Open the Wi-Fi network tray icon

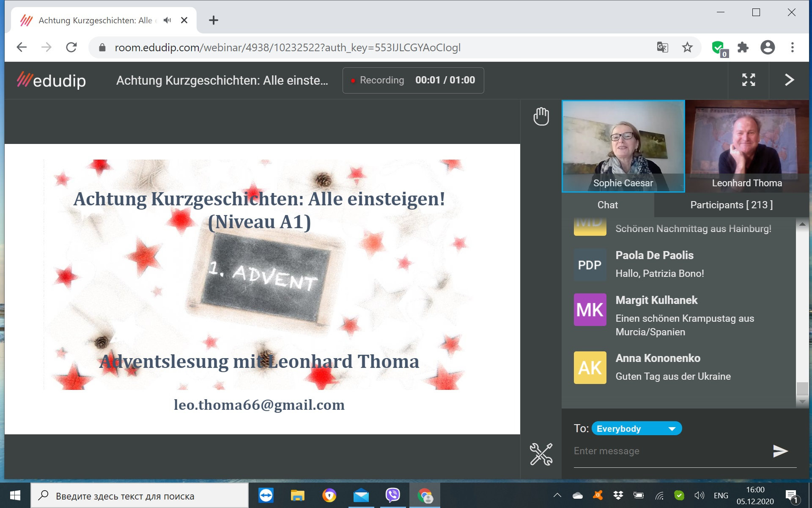click(x=659, y=495)
